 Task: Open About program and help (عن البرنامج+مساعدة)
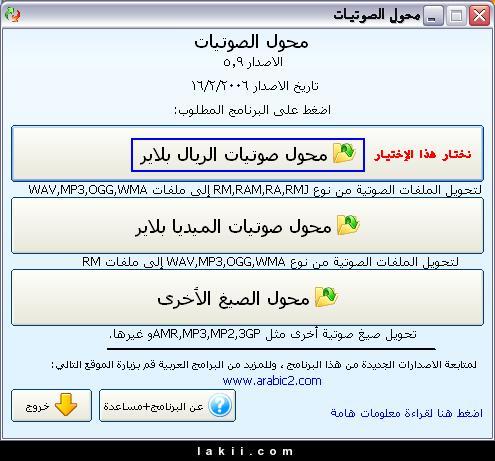pyautogui.click(x=167, y=406)
